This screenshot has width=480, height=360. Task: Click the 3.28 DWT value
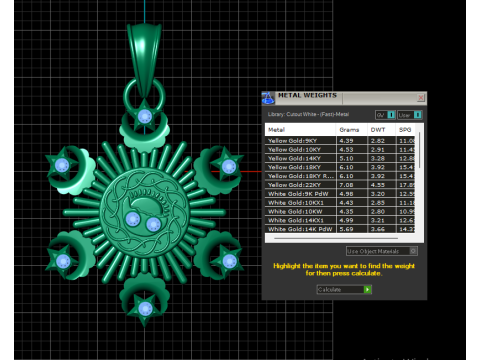click(378, 158)
